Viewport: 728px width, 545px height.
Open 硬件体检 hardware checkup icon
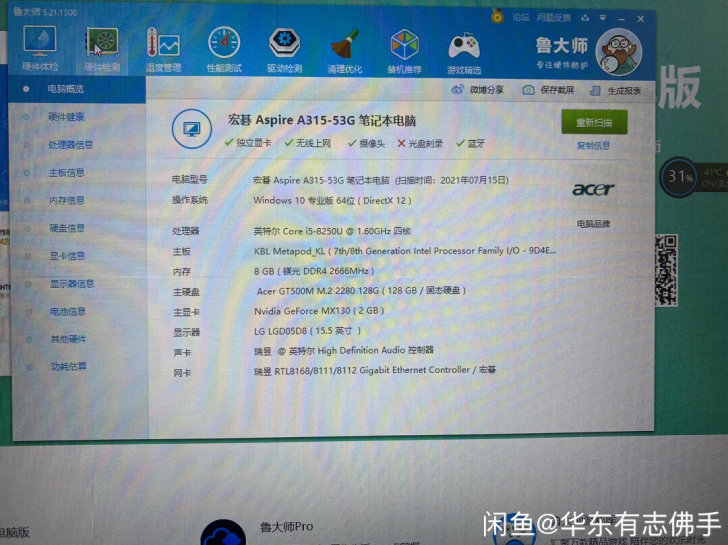click(x=40, y=48)
